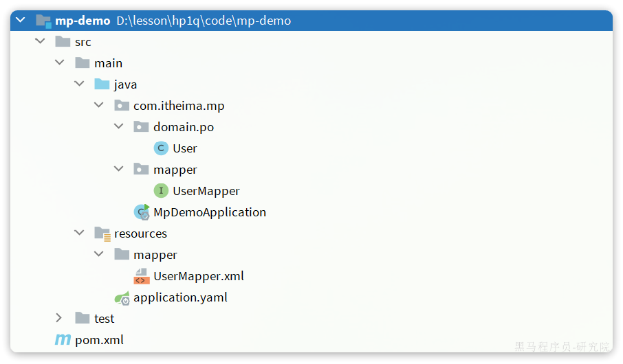Click the Maven icon next to pom.xml
Viewport: 623px width, 364px height.
click(x=63, y=340)
